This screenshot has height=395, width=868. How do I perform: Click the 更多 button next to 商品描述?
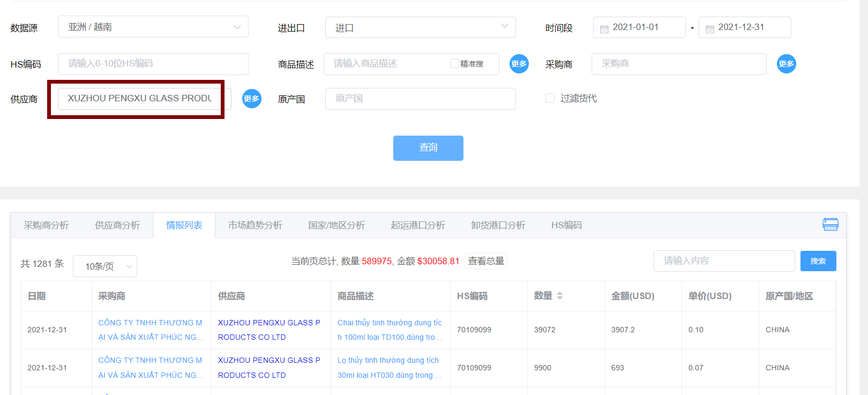(x=519, y=64)
